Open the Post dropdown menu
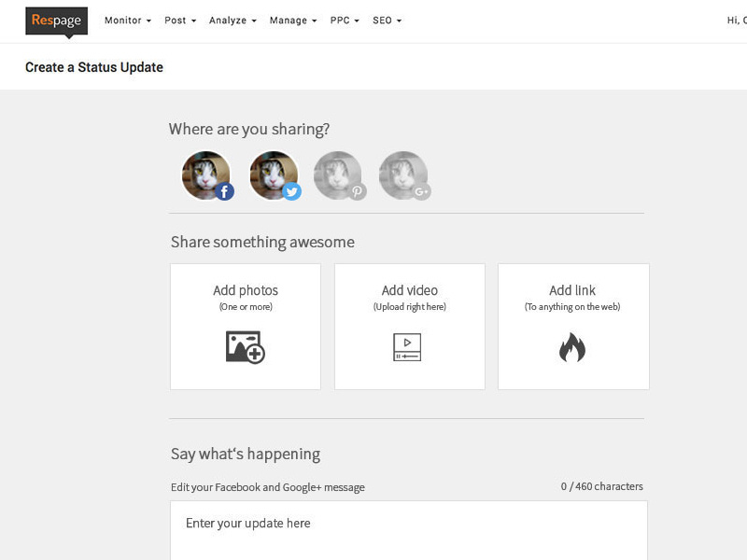The height and width of the screenshot is (560, 747). (x=180, y=21)
